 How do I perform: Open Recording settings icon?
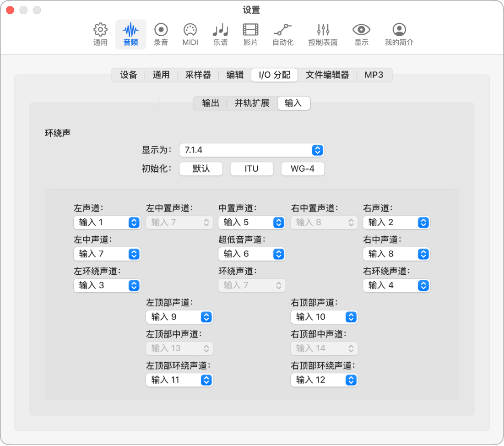click(160, 34)
